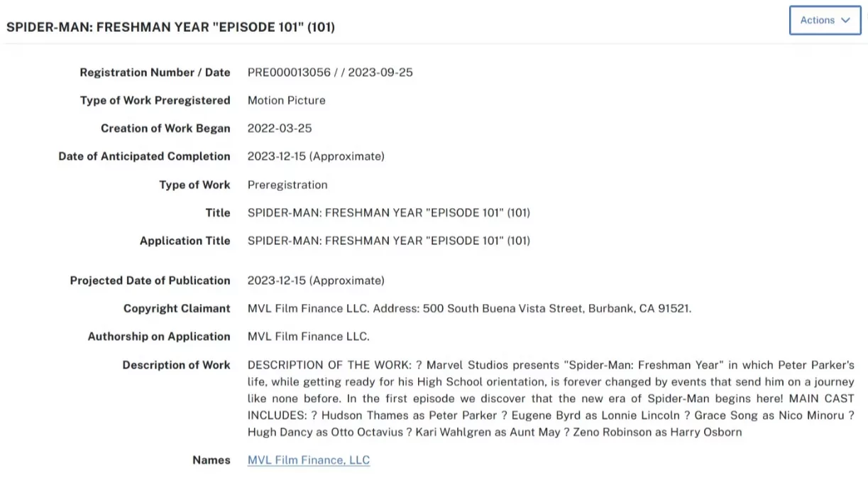The image size is (868, 485).
Task: Click the Names field label
Action: [211, 460]
